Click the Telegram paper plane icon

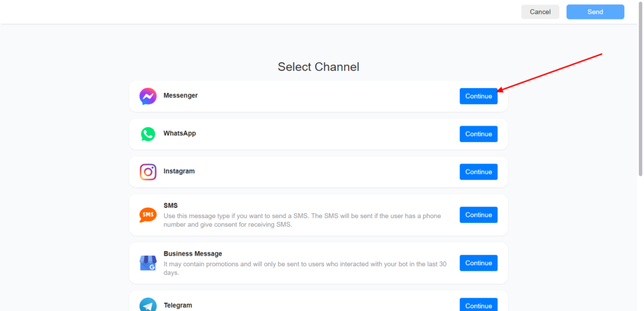[148, 305]
